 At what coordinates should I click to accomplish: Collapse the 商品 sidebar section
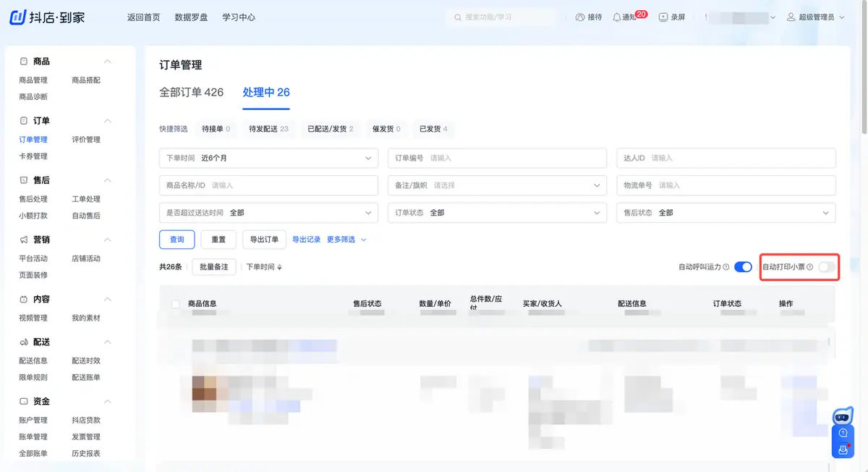(108, 62)
